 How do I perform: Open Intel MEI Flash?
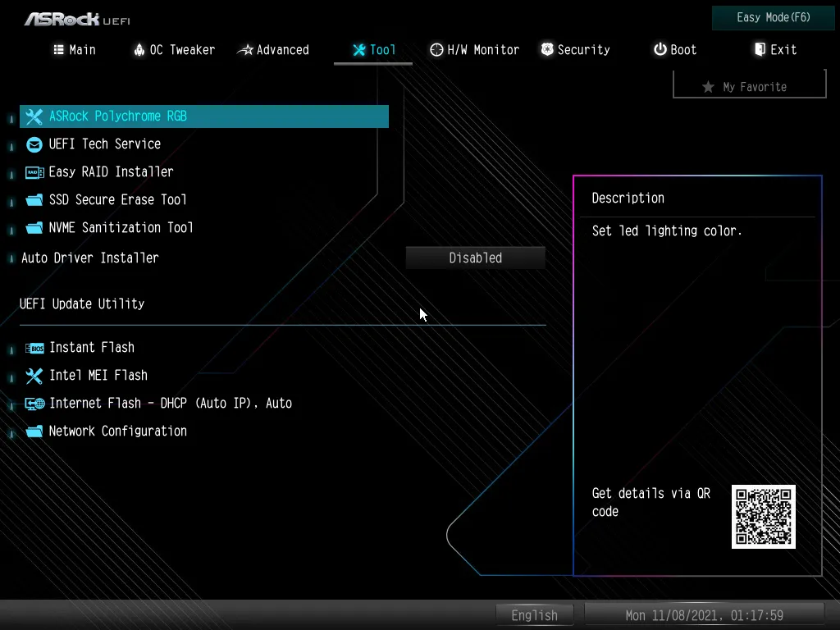pyautogui.click(x=98, y=376)
